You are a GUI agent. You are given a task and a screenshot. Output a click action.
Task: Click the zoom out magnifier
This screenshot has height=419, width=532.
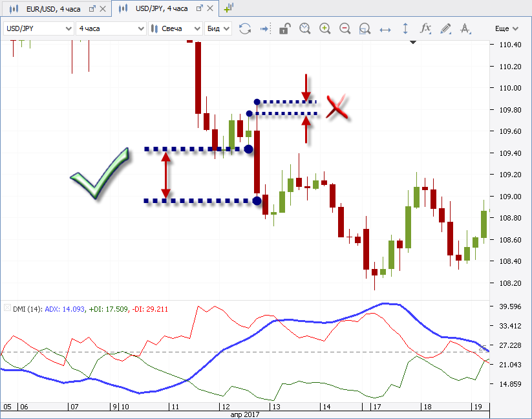345,28
